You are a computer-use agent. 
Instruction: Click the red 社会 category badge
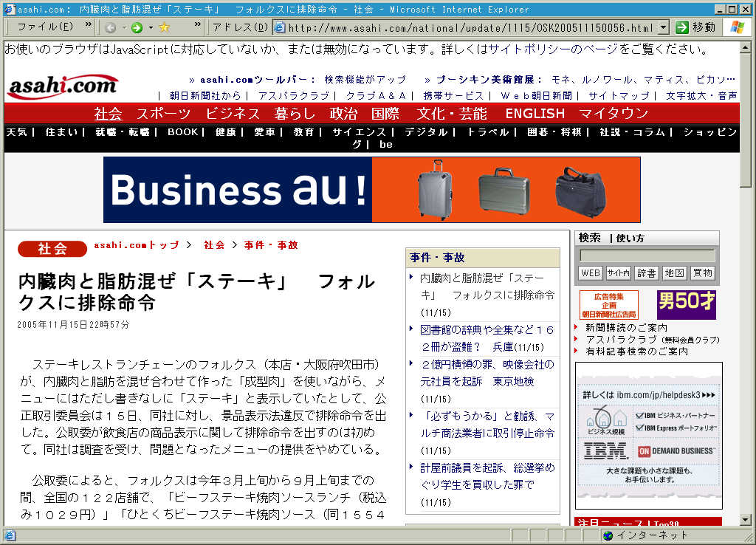coord(52,249)
